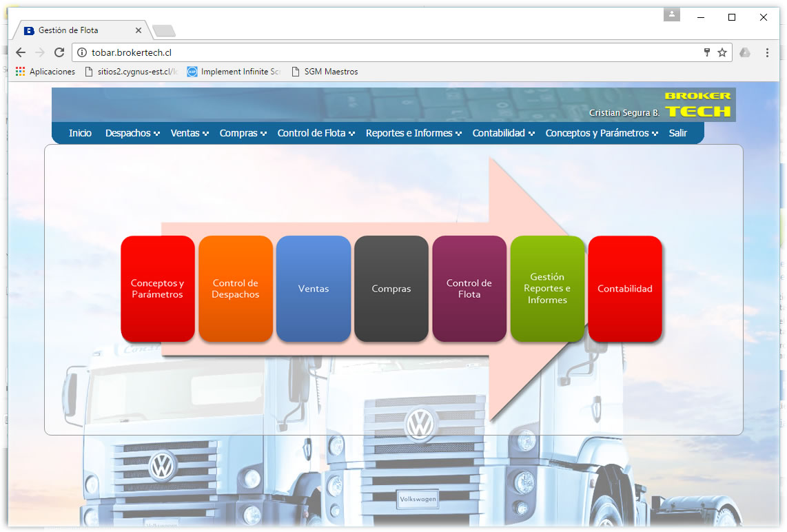Viewport: 787px width, 532px height.
Task: Expand the Despachos dropdown menu
Action: coord(132,134)
